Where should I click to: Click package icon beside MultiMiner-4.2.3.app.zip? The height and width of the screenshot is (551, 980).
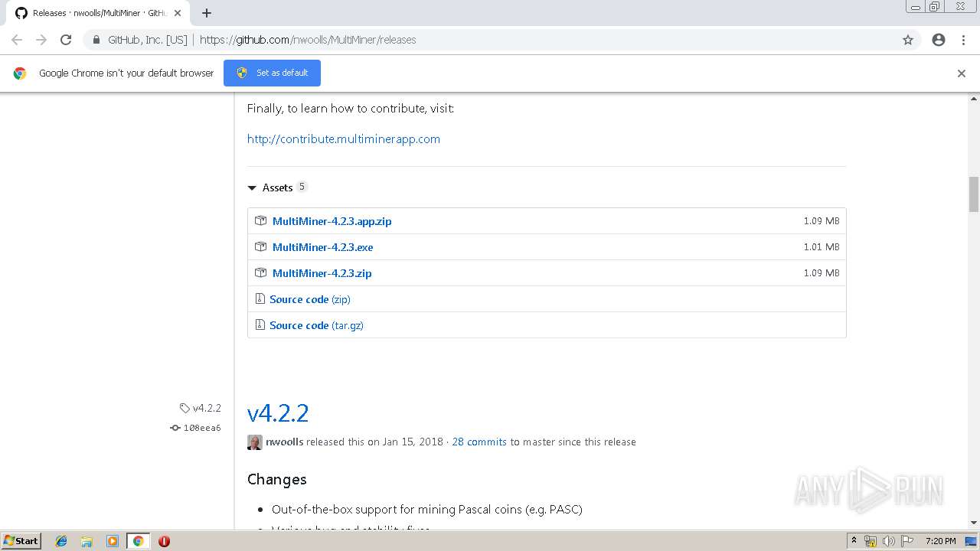pyautogui.click(x=260, y=221)
